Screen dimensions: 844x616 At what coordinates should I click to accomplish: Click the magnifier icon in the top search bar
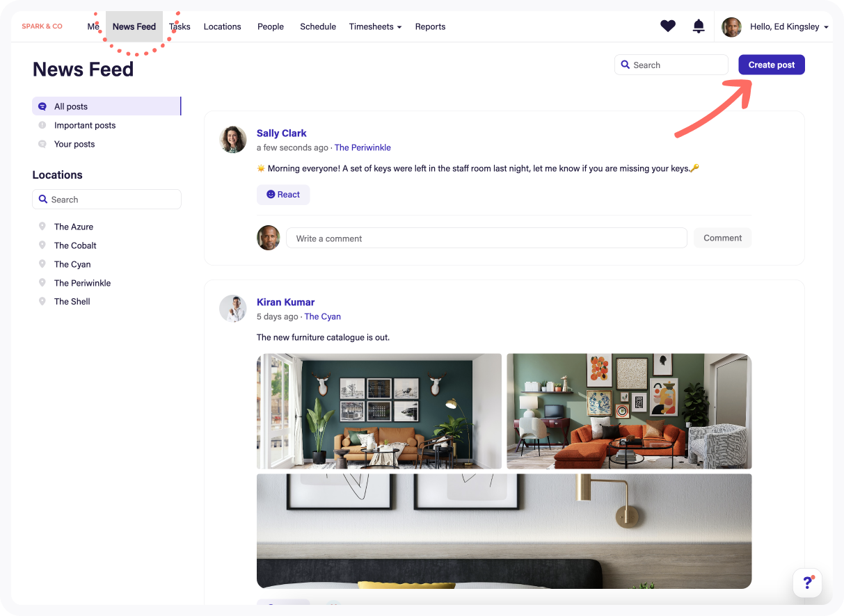click(626, 65)
